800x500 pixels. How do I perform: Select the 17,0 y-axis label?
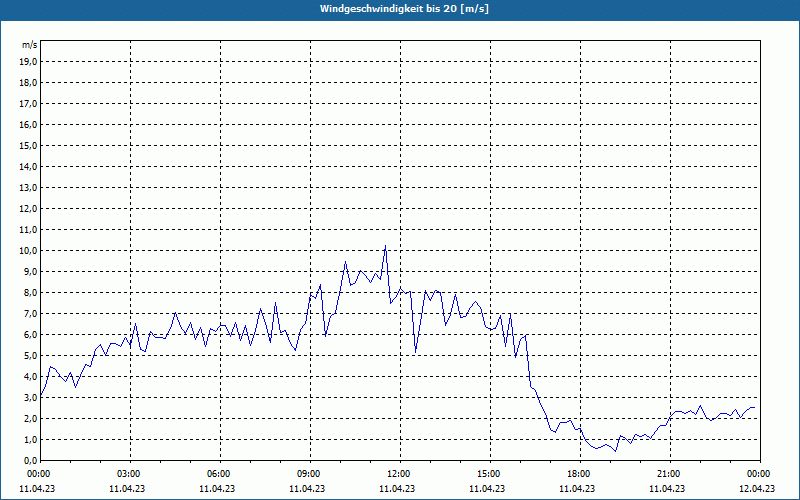[x=28, y=104]
